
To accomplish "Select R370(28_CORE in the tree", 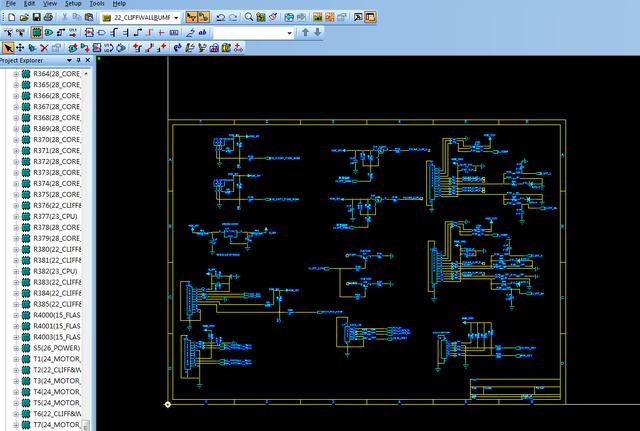I will click(x=57, y=140).
